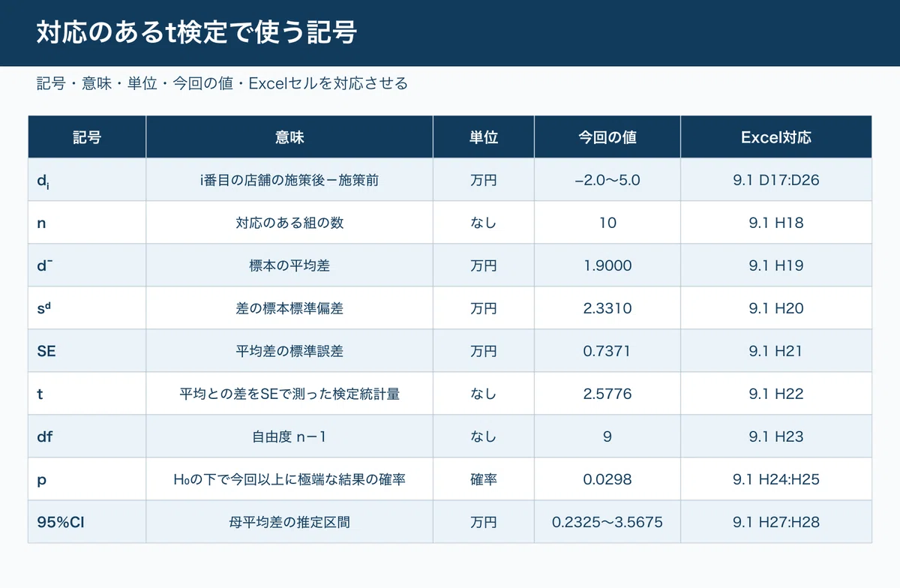The height and width of the screenshot is (588, 900).
Task: Select the SE symbol cell
Action: coord(87,350)
